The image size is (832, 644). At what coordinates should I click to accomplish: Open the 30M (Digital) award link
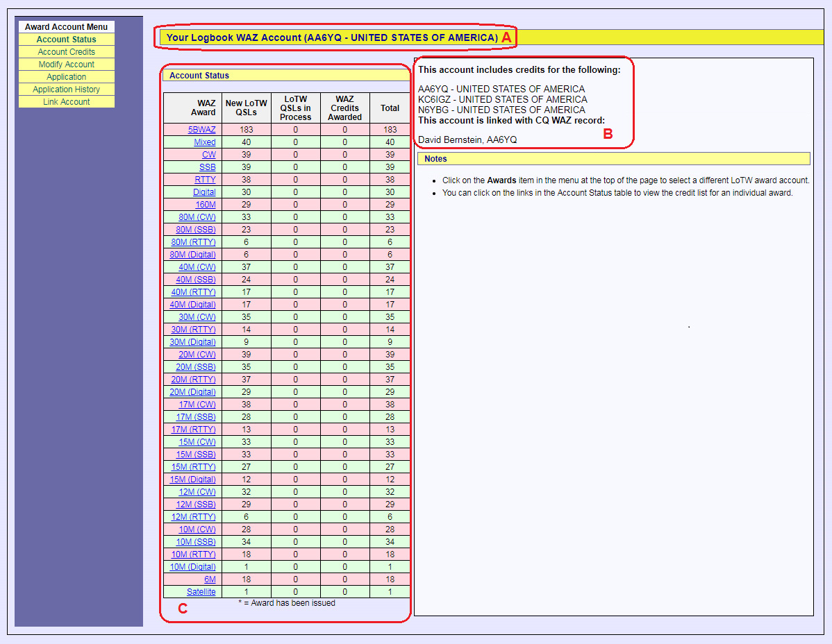[x=192, y=342]
